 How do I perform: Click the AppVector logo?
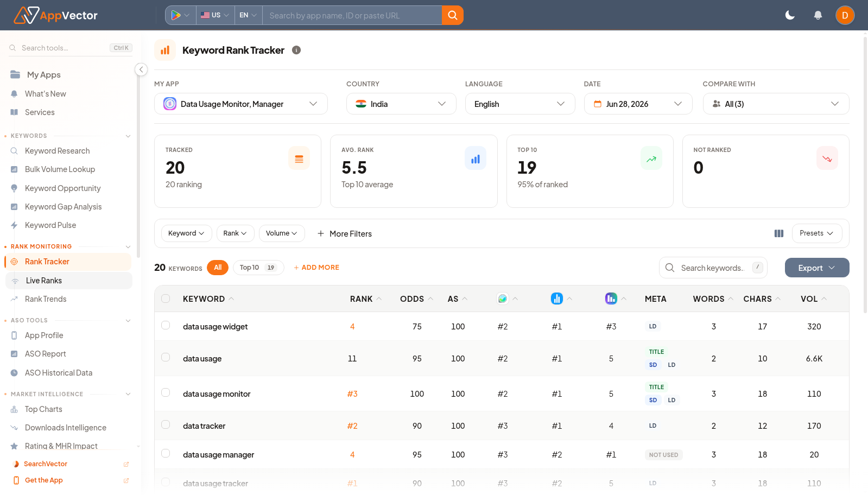(55, 15)
